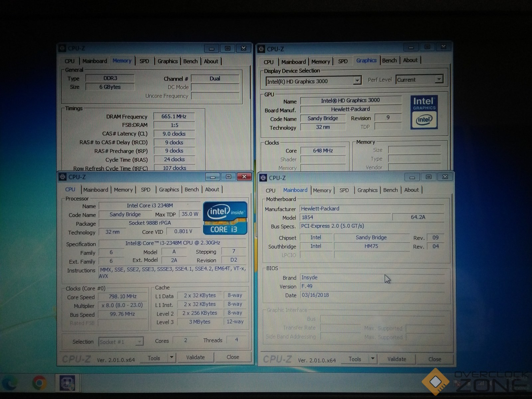532x399 pixels.
Task: Go to Mainboard tab in Memory window
Action: click(x=95, y=61)
